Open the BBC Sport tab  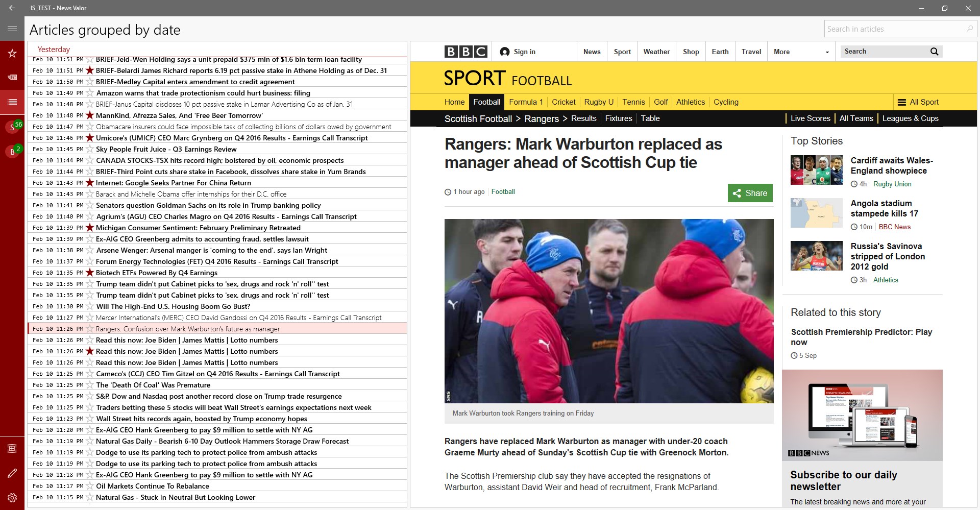[622, 52]
